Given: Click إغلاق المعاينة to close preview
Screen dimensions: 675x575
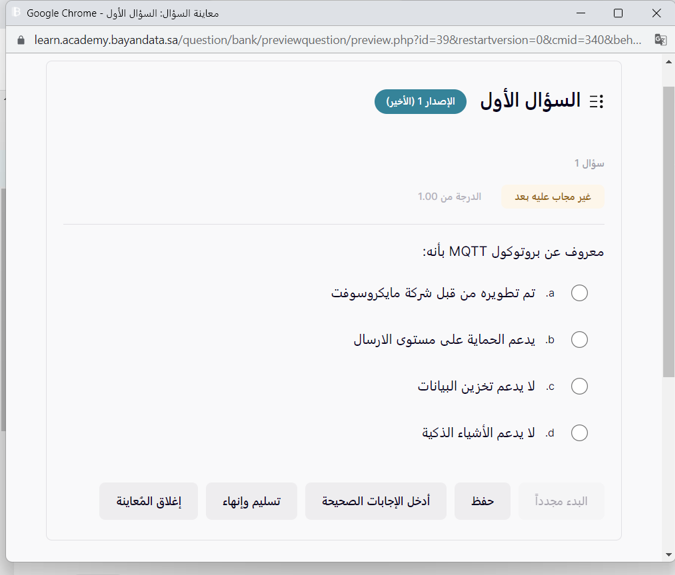Looking at the screenshot, I should click(x=148, y=502).
